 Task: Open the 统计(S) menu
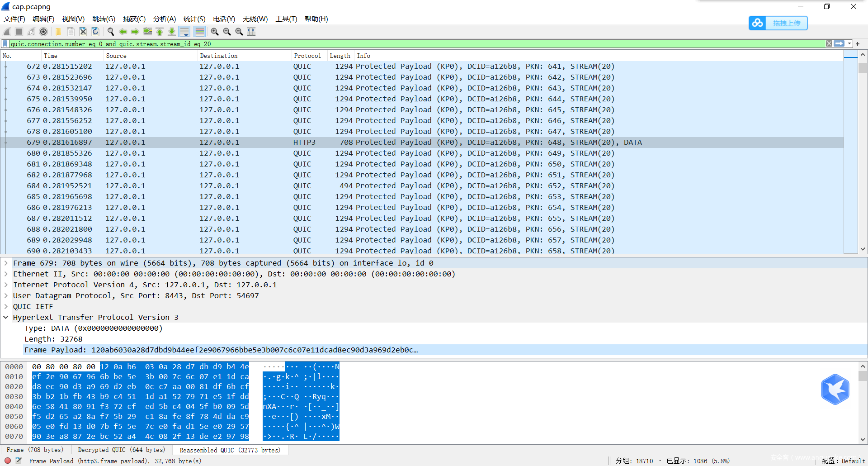click(x=194, y=19)
